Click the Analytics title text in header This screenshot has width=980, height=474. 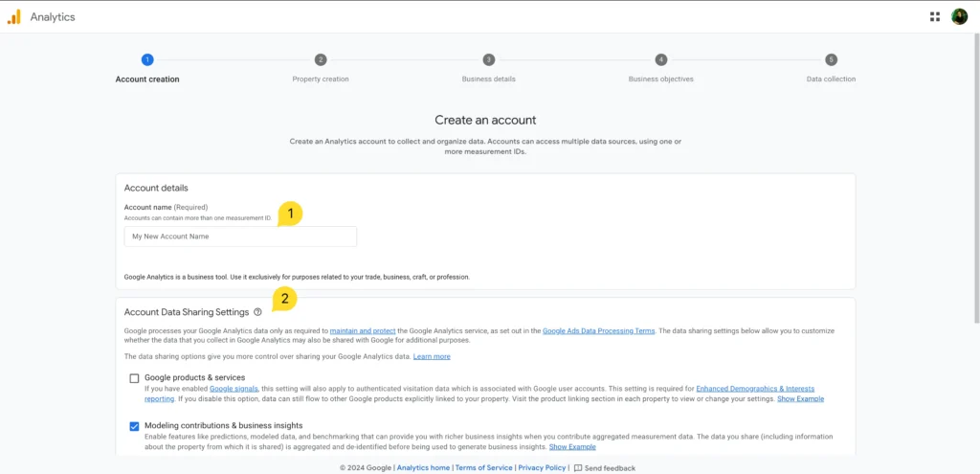click(53, 17)
